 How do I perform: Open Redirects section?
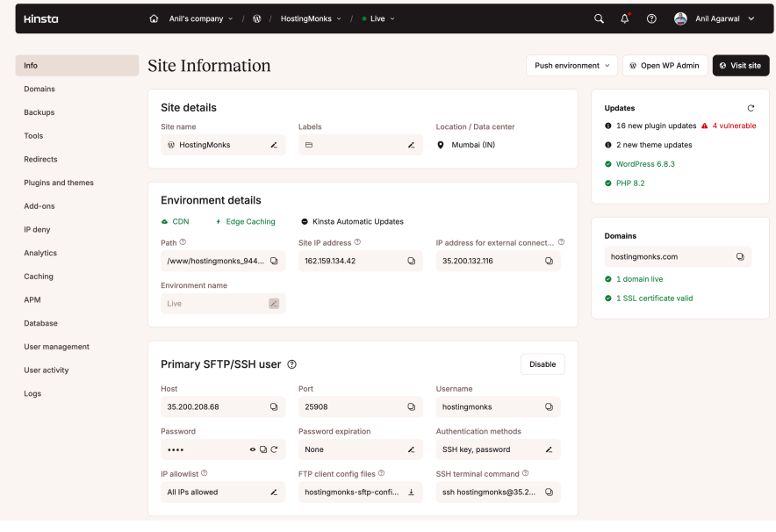40,160
